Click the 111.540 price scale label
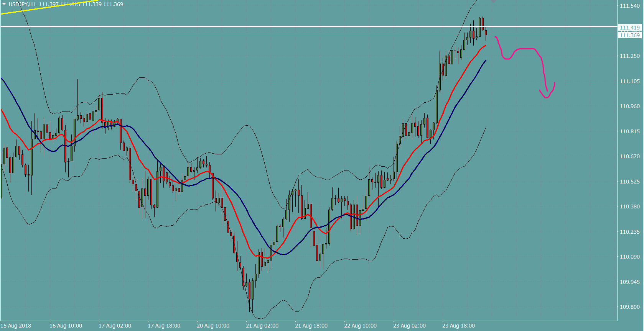 pyautogui.click(x=630, y=6)
